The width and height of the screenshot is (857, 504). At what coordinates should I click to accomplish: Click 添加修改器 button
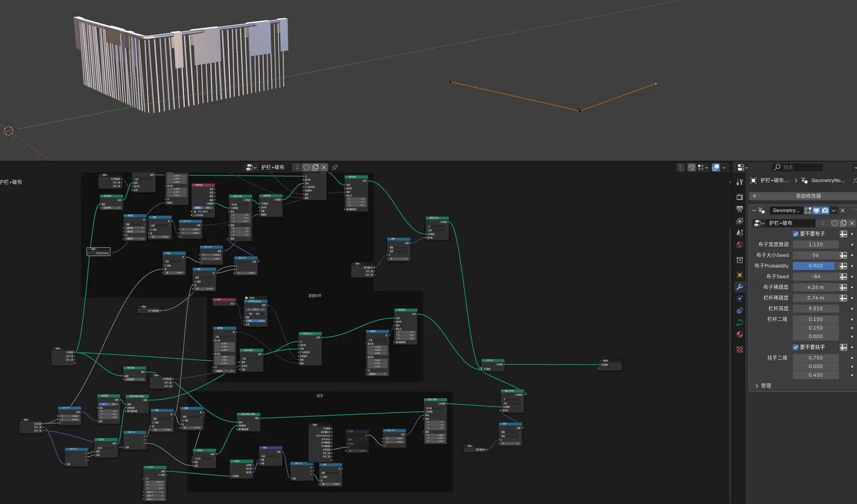(x=802, y=196)
